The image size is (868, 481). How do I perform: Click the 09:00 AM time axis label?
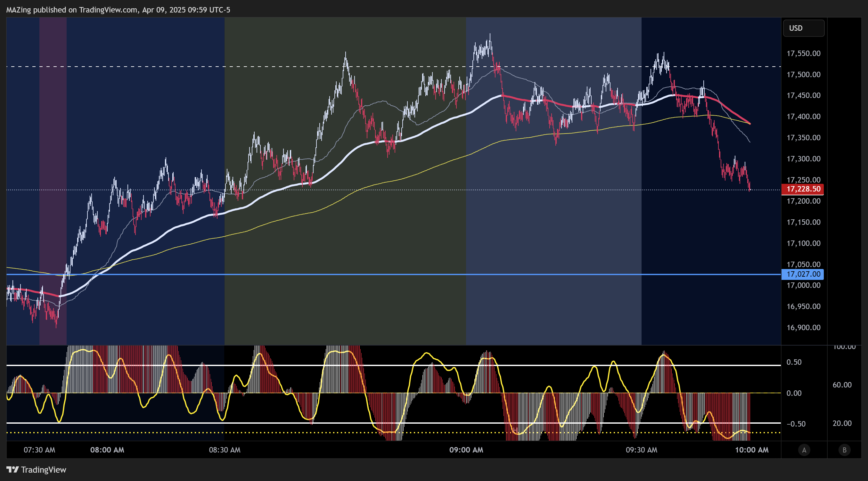[x=466, y=450]
